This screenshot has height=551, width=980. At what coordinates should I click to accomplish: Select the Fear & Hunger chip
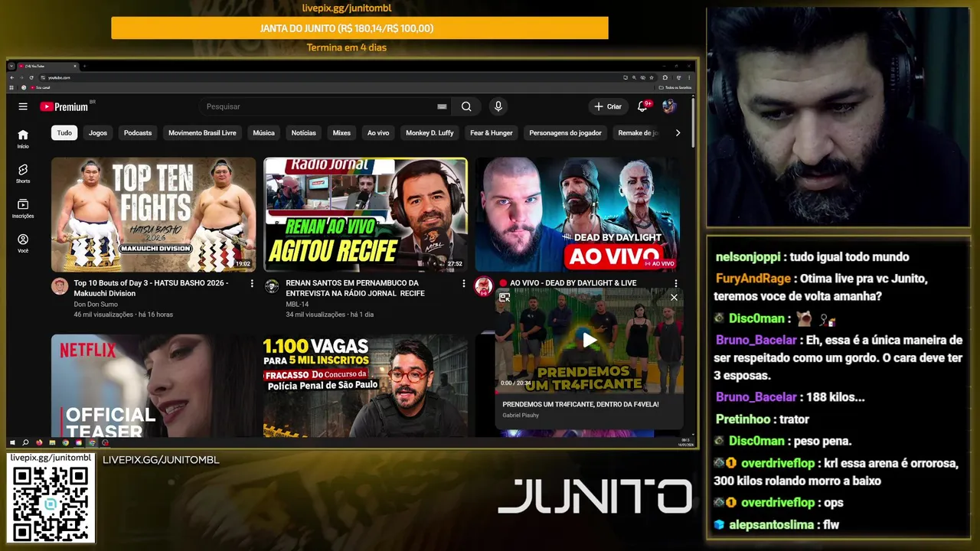point(492,132)
